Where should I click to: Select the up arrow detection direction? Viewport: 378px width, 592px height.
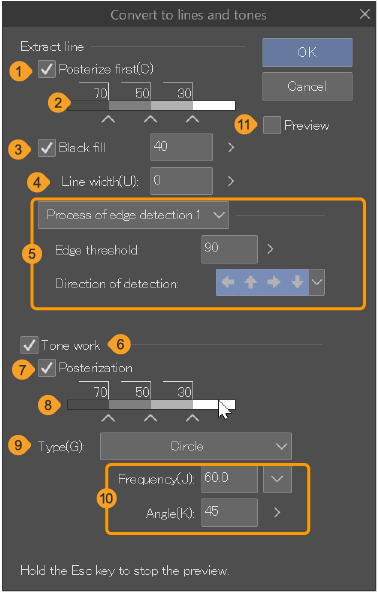coord(251,282)
